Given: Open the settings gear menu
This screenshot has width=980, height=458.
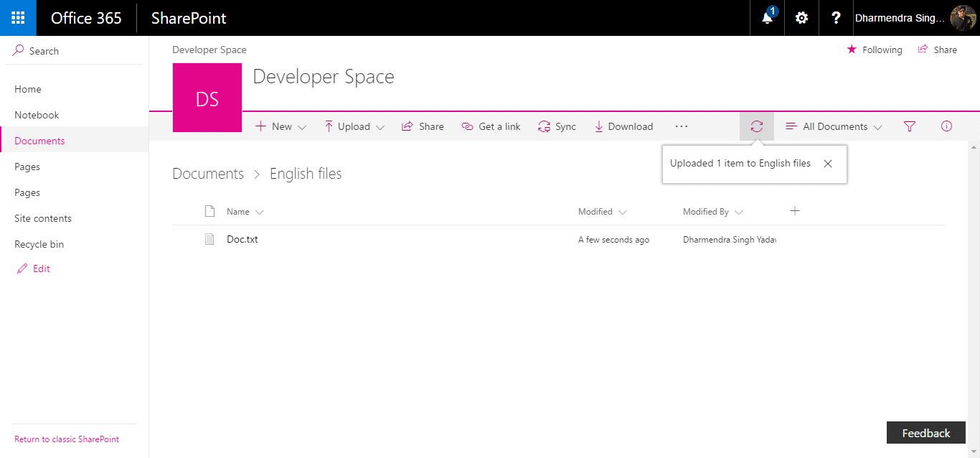Looking at the screenshot, I should pos(802,18).
